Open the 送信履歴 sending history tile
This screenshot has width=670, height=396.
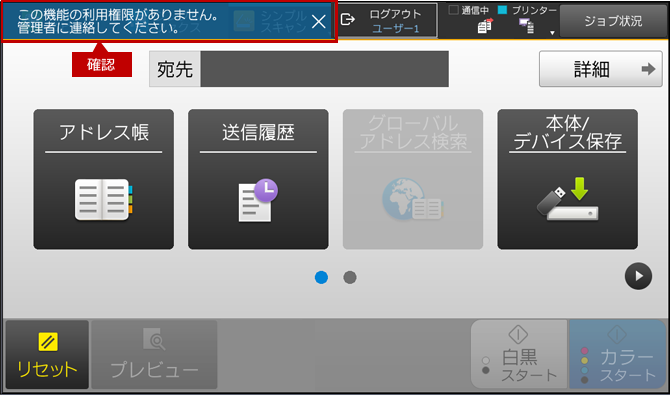tap(258, 179)
